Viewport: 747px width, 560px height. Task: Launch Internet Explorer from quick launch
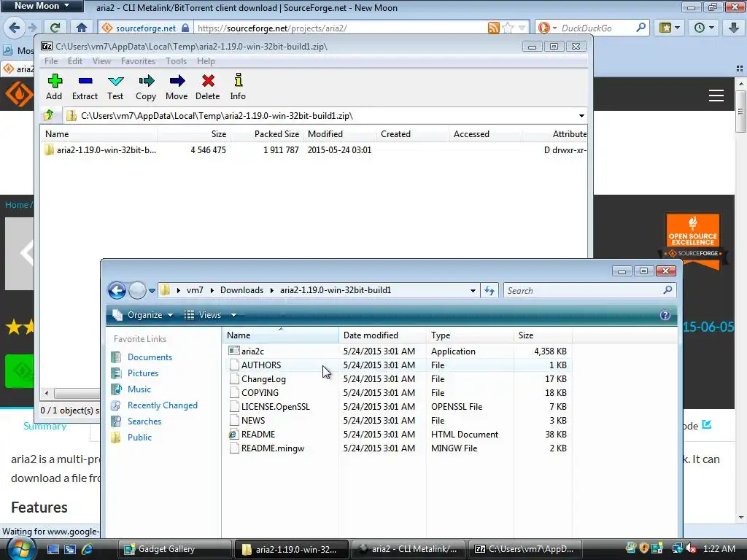tap(87, 549)
